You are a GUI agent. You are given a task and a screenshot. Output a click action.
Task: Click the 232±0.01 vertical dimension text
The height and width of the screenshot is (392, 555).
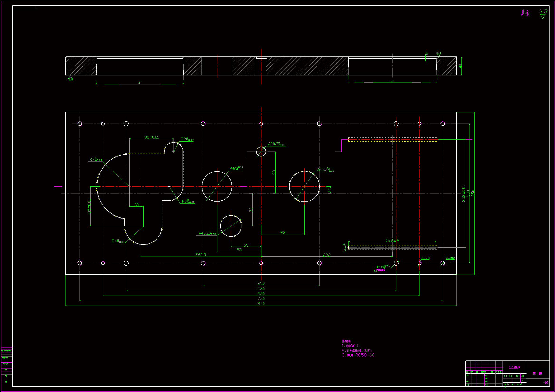point(463,193)
